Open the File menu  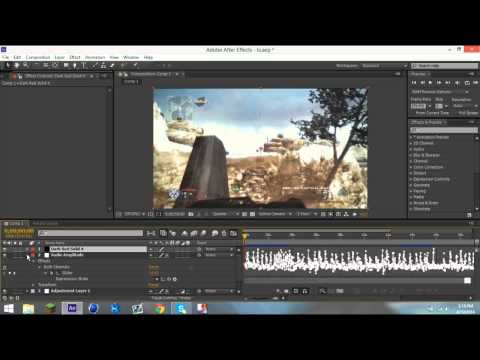(6, 57)
